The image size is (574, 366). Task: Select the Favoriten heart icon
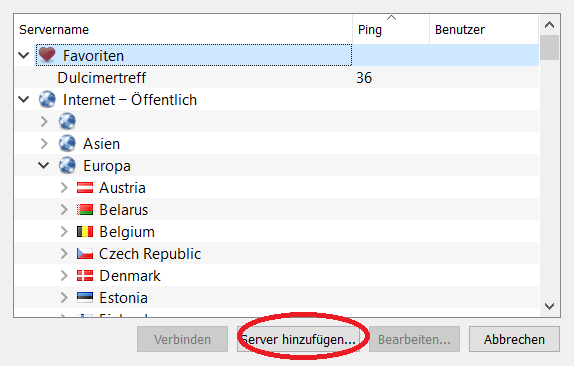pyautogui.click(x=47, y=55)
